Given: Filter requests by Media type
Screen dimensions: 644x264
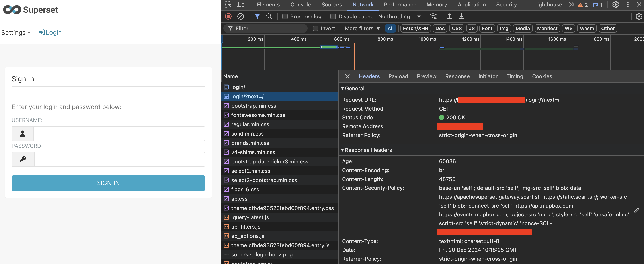Looking at the screenshot, I should (523, 29).
